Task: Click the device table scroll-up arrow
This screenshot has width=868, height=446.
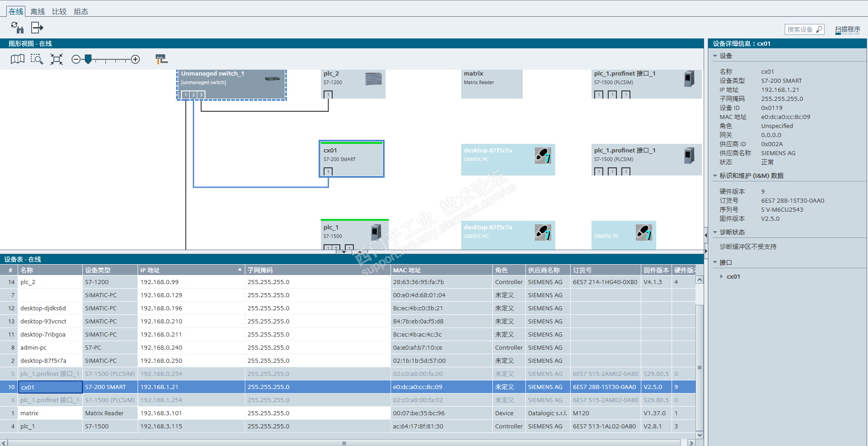Action: coord(700,280)
